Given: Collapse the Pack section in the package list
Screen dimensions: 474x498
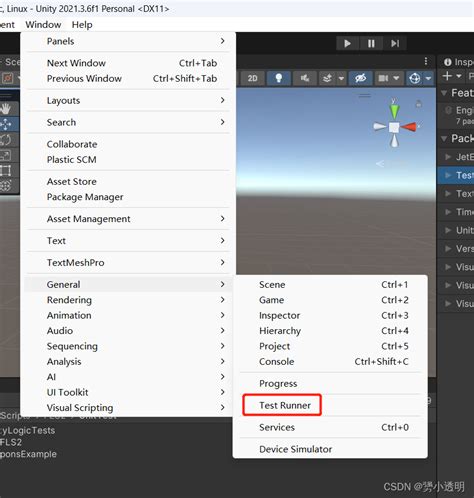Looking at the screenshot, I should pyautogui.click(x=444, y=138).
